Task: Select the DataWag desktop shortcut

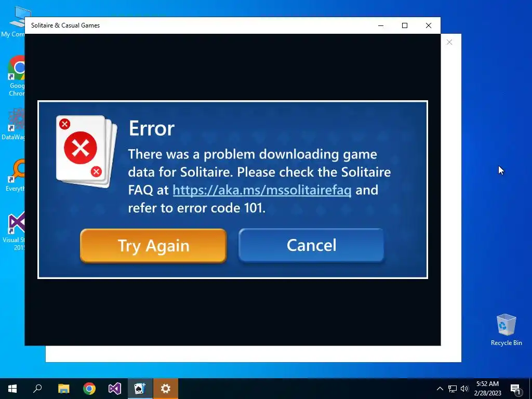Action: [13, 124]
